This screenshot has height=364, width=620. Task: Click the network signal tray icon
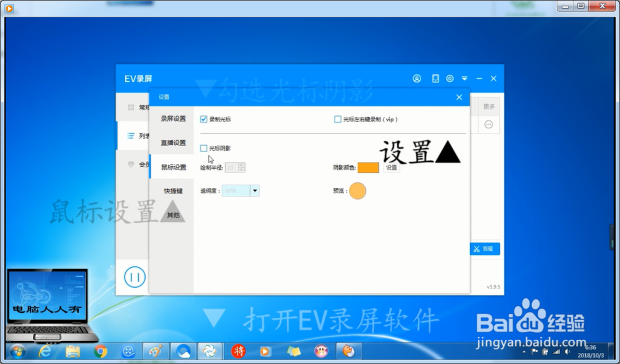click(556, 352)
